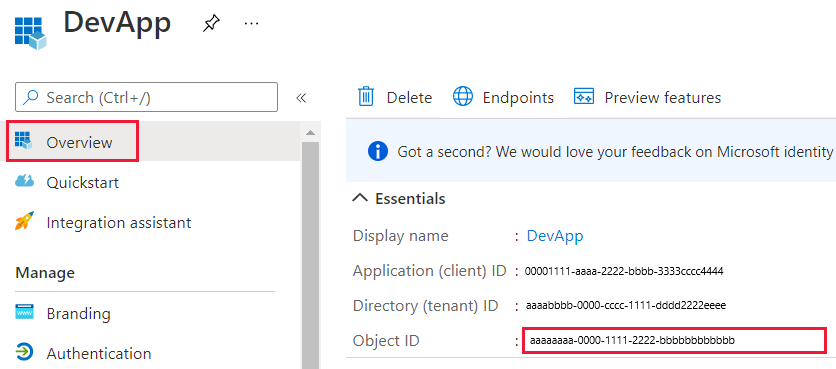This screenshot has height=369, width=836.
Task: Click the sidebar scrollbar up arrow
Action: pyautogui.click(x=310, y=132)
